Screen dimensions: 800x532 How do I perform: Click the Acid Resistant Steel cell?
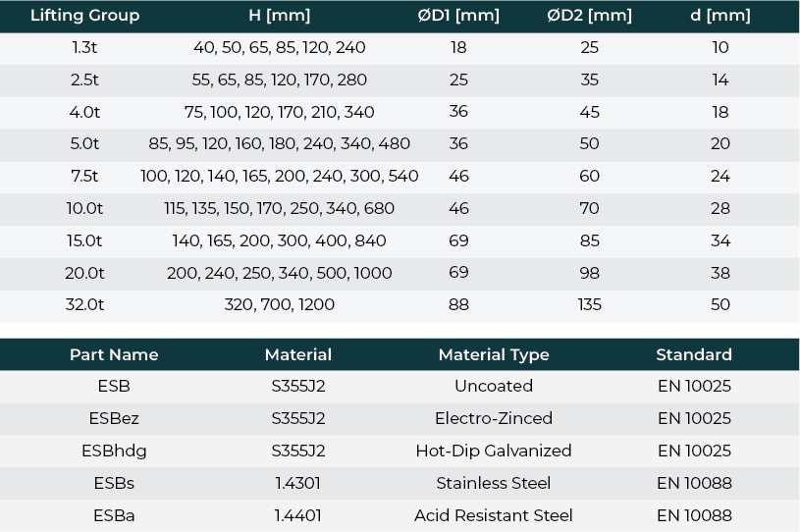(x=494, y=515)
